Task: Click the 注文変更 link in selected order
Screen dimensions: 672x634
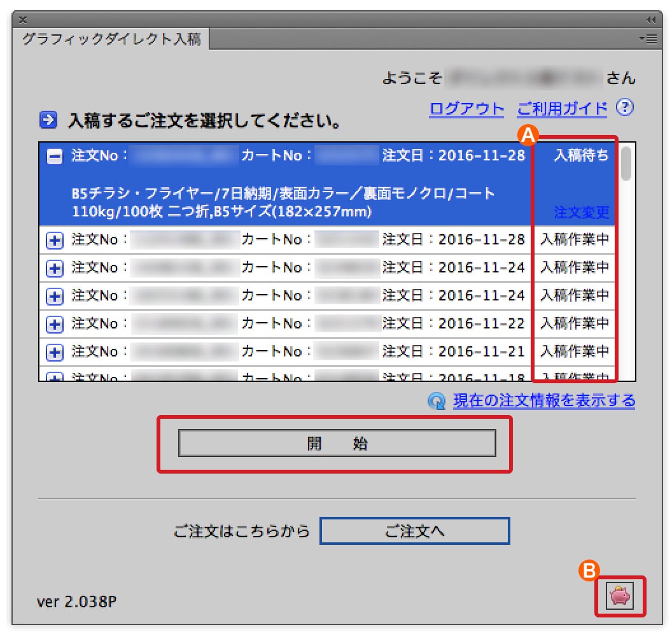Action: tap(581, 211)
